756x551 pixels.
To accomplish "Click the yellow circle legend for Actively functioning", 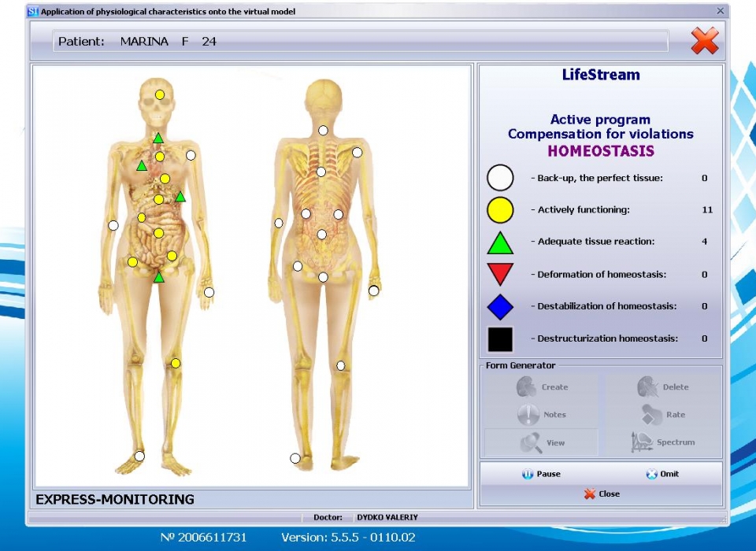I will (500, 210).
